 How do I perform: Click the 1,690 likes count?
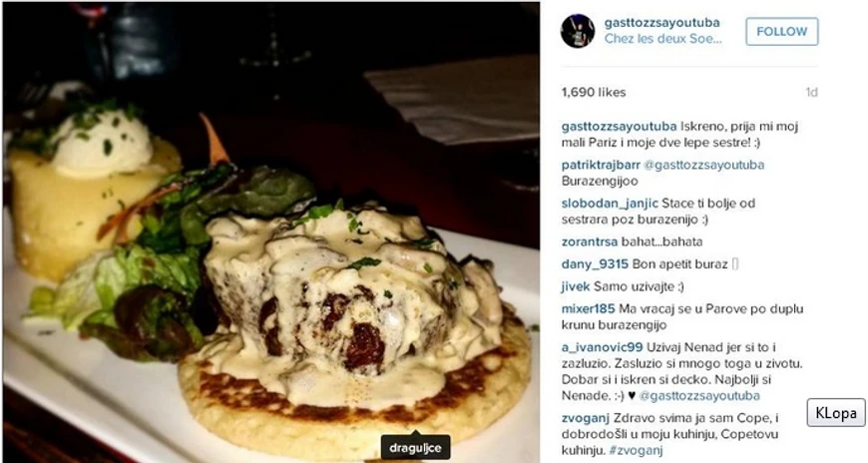click(594, 93)
